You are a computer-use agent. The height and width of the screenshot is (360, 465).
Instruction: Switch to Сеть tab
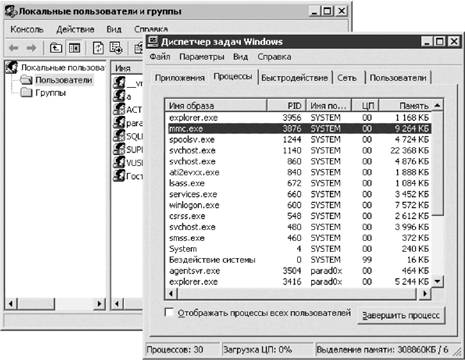(x=347, y=78)
